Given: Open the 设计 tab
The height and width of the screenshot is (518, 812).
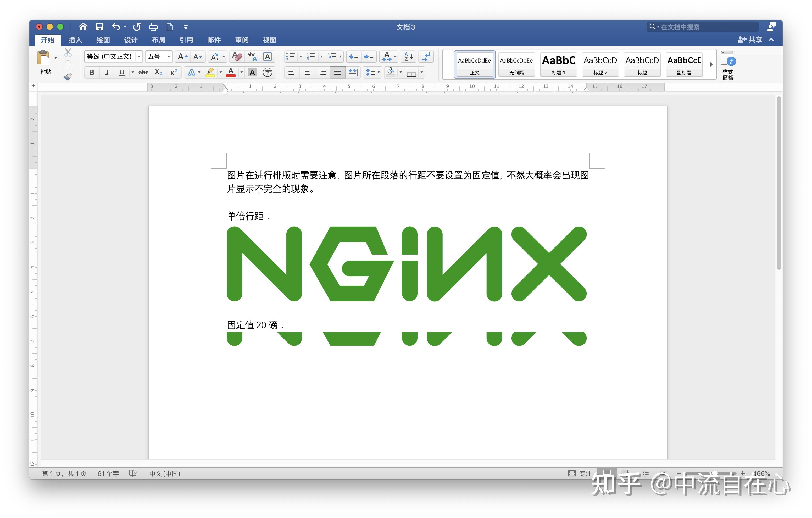Looking at the screenshot, I should (131, 40).
